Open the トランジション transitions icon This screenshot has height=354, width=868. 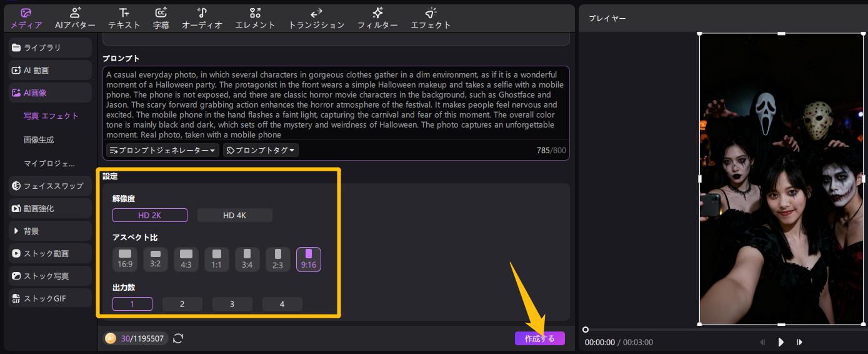pyautogui.click(x=316, y=13)
